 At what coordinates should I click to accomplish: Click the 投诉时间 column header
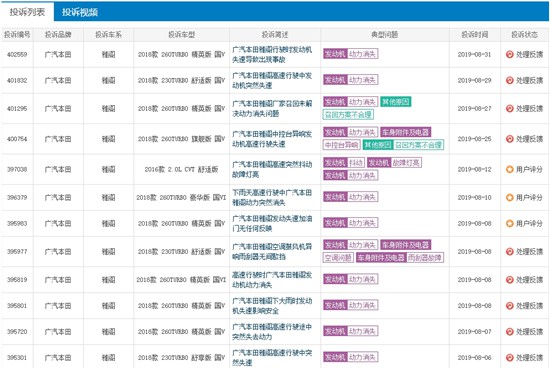pyautogui.click(x=475, y=35)
